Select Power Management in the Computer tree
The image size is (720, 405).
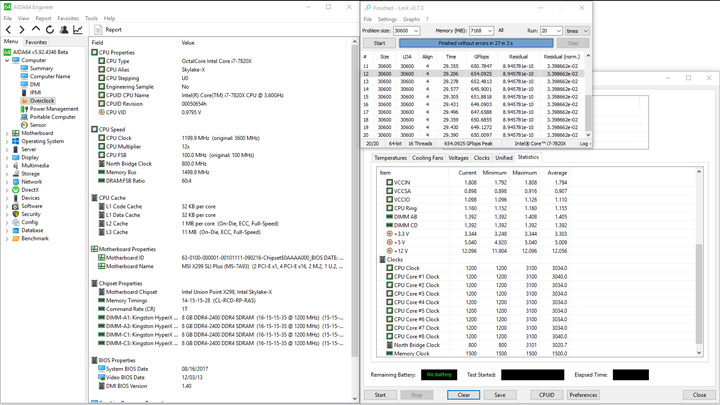click(x=53, y=109)
